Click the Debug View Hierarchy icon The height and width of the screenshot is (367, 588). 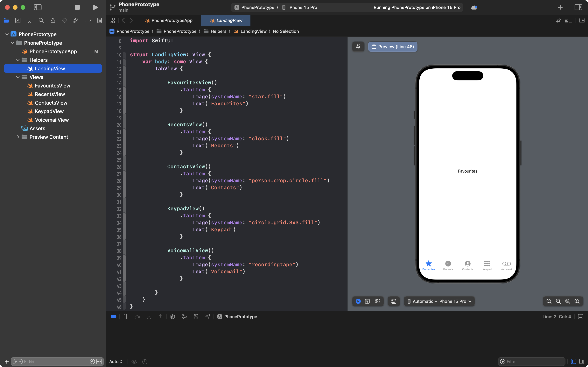point(173,316)
